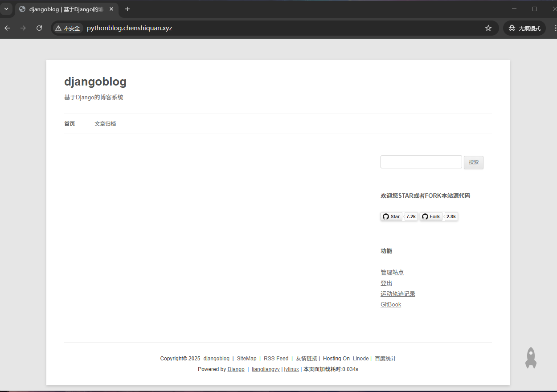Viewport: 557px width, 392px height.
Task: Click the address bar URL text
Action: click(130, 28)
